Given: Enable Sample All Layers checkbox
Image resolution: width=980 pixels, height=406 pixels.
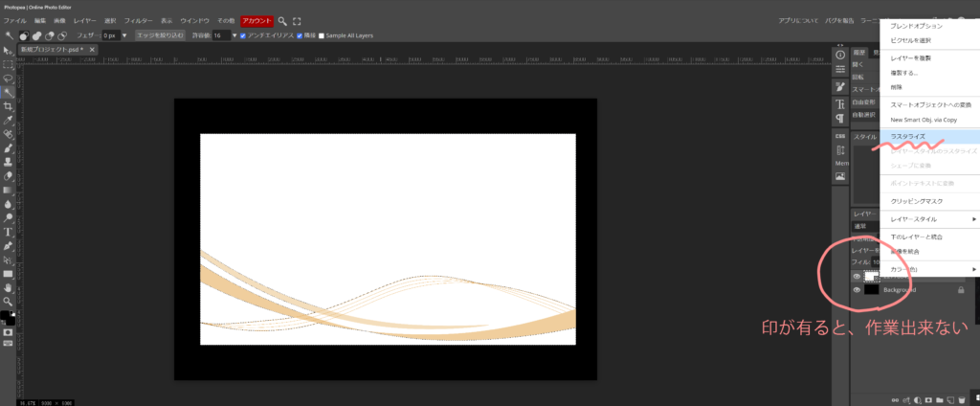Looking at the screenshot, I should tap(322, 35).
